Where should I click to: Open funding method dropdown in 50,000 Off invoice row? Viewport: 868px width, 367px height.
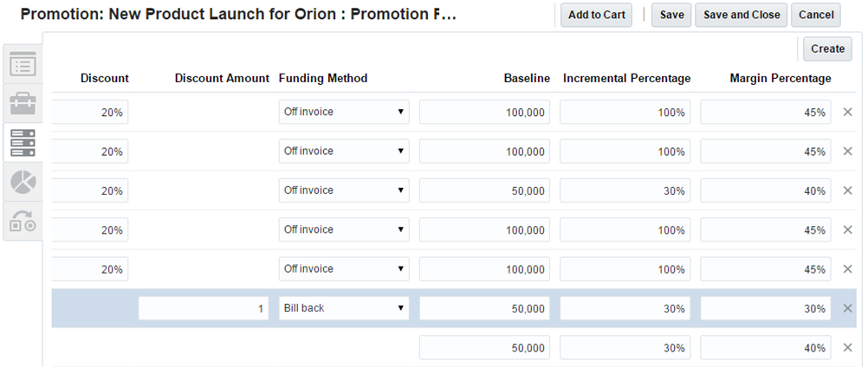click(344, 190)
